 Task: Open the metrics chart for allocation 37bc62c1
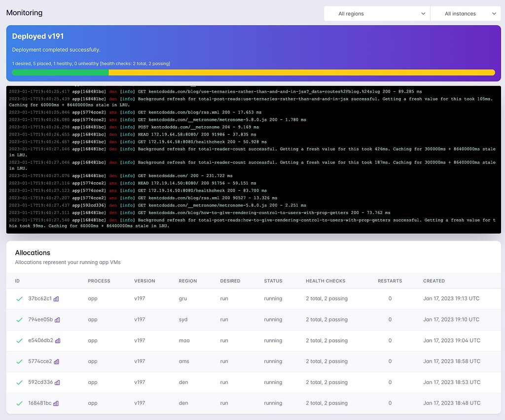(56, 299)
